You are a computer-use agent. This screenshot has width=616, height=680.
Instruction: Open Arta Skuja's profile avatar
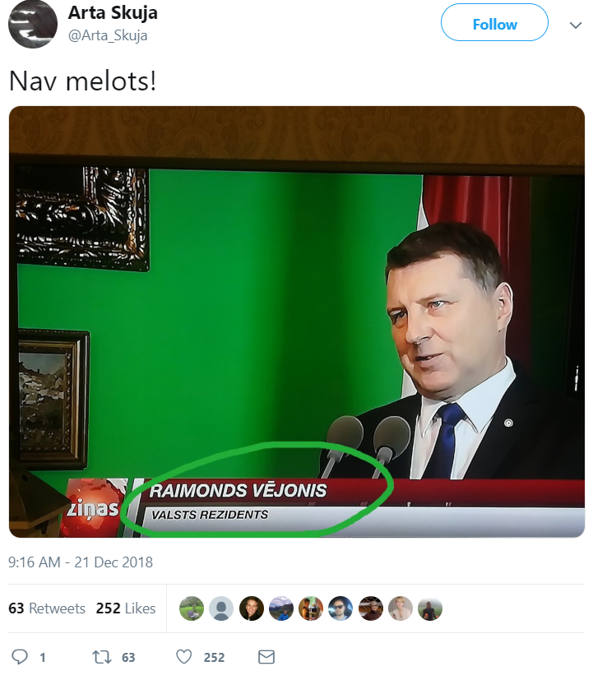pyautogui.click(x=33, y=25)
